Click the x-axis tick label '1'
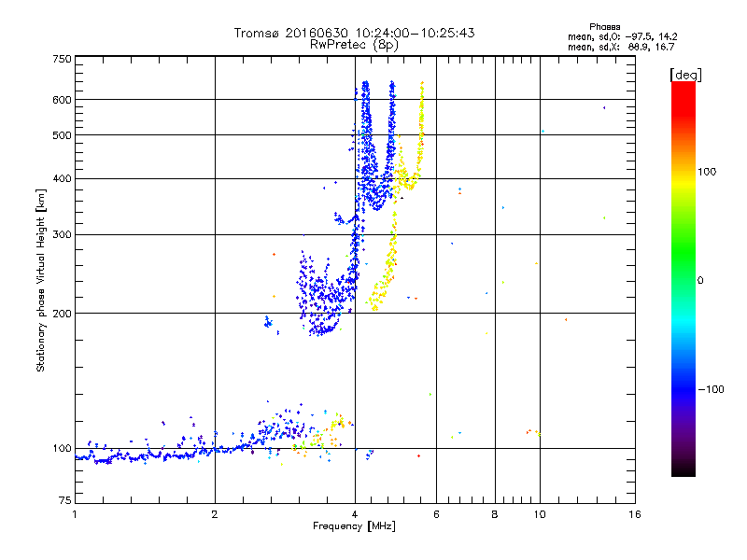747x560 pixels. click(75, 514)
